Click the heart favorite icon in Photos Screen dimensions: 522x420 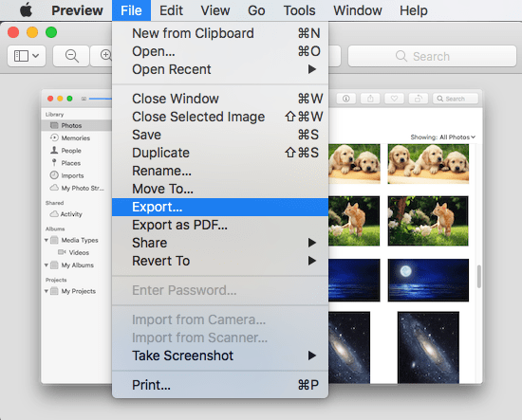(x=394, y=99)
